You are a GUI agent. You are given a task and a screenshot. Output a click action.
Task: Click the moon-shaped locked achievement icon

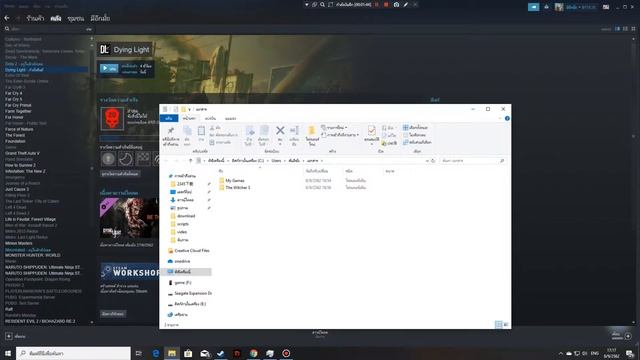(125, 159)
